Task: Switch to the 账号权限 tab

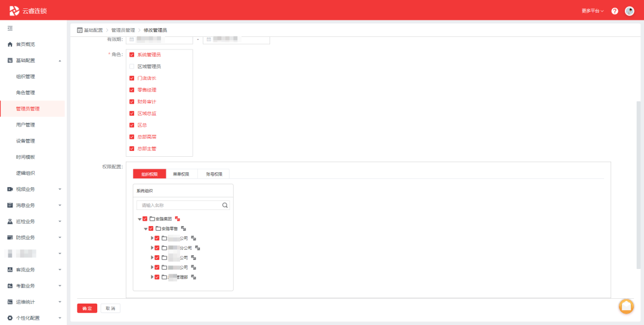Action: tap(213, 174)
